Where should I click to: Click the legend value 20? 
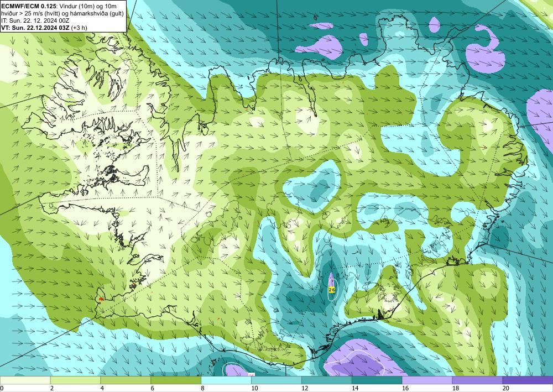point(505,388)
